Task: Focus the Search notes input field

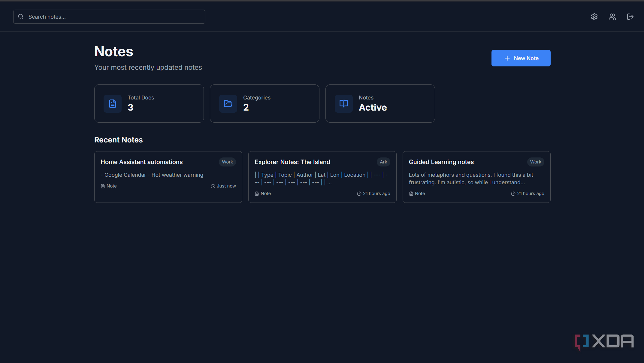Action: pyautogui.click(x=109, y=17)
